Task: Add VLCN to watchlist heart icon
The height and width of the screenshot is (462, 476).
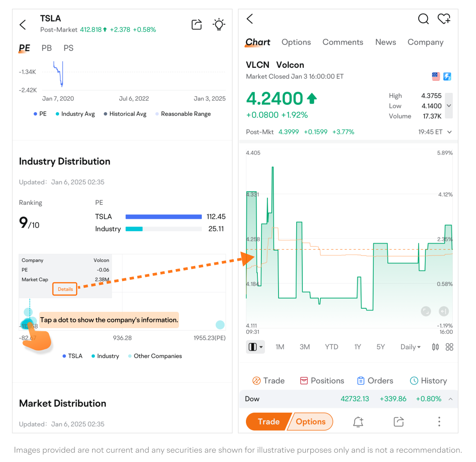Action: pos(443,19)
